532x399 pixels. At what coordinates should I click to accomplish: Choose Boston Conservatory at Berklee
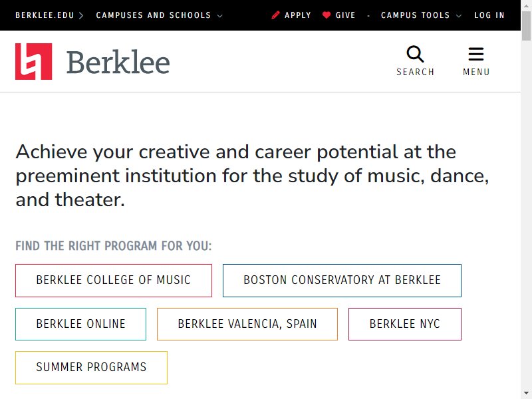pyautogui.click(x=342, y=281)
